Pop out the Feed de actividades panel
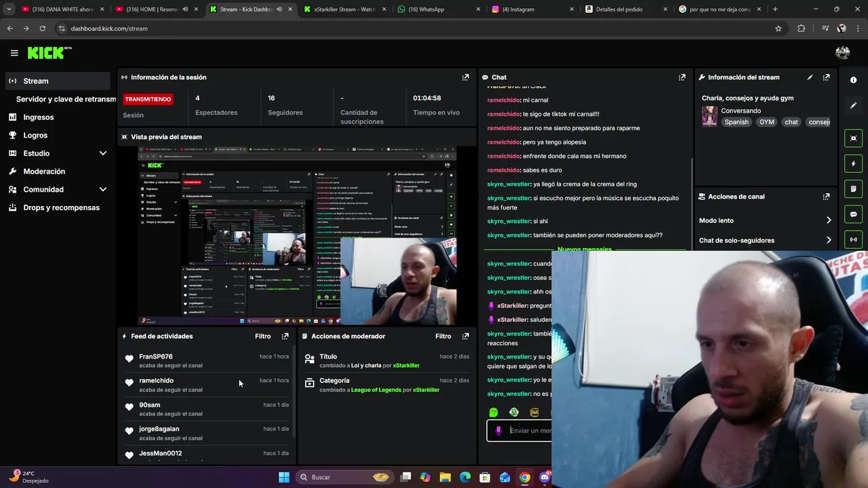 (x=285, y=336)
